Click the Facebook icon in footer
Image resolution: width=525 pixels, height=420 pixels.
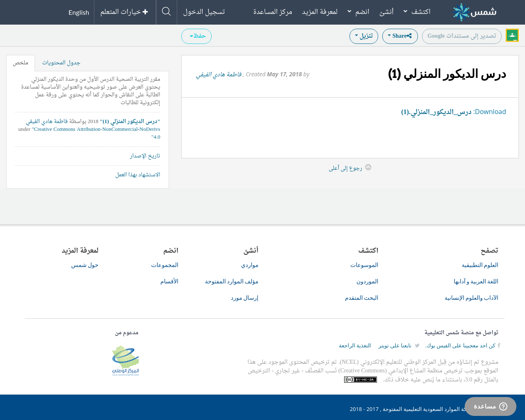[499, 346]
